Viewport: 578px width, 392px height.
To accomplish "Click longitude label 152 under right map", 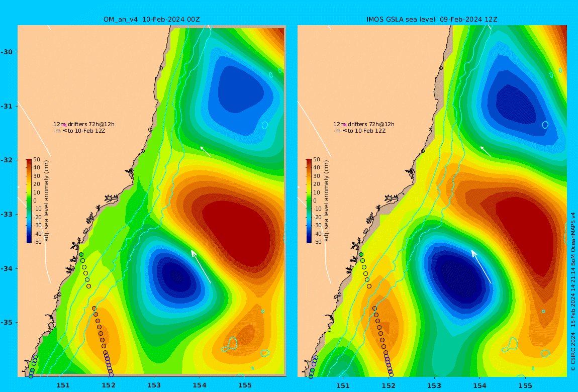I will tap(389, 385).
